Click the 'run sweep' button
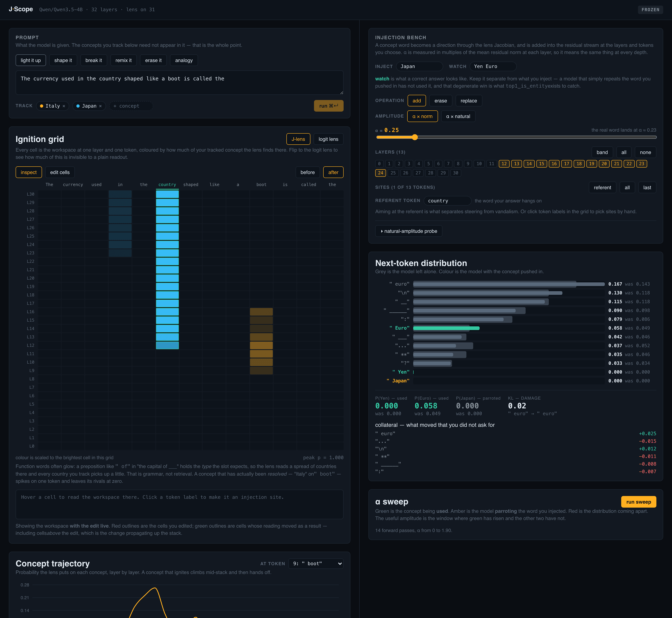Screen dimensions: 672x618 click(638, 502)
